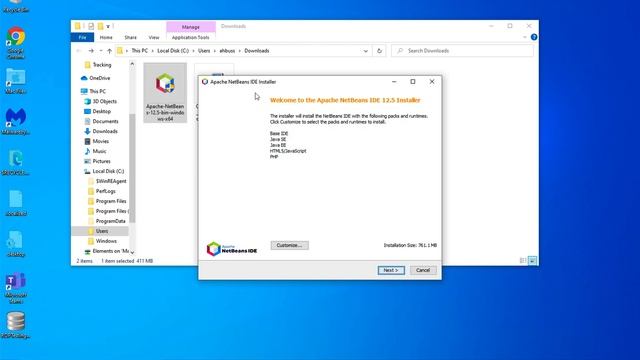Click Next in the NetBeans installer
Image resolution: width=640 pixels, height=360 pixels.
tap(391, 270)
